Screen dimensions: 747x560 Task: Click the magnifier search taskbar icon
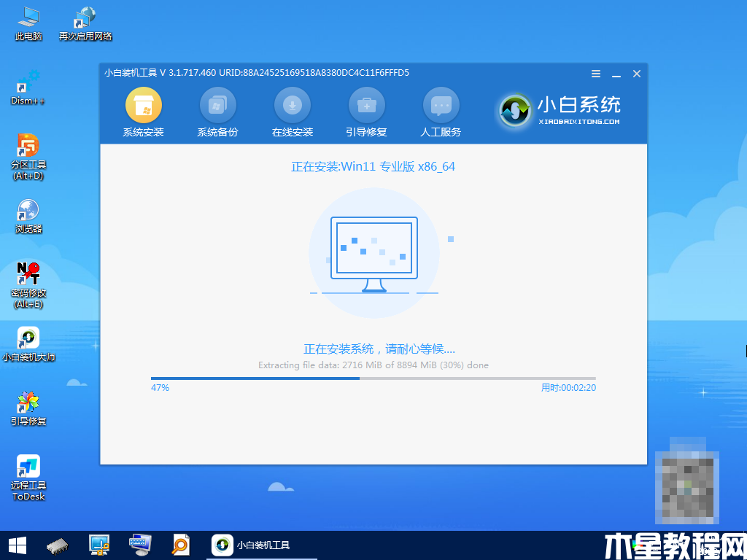181,545
